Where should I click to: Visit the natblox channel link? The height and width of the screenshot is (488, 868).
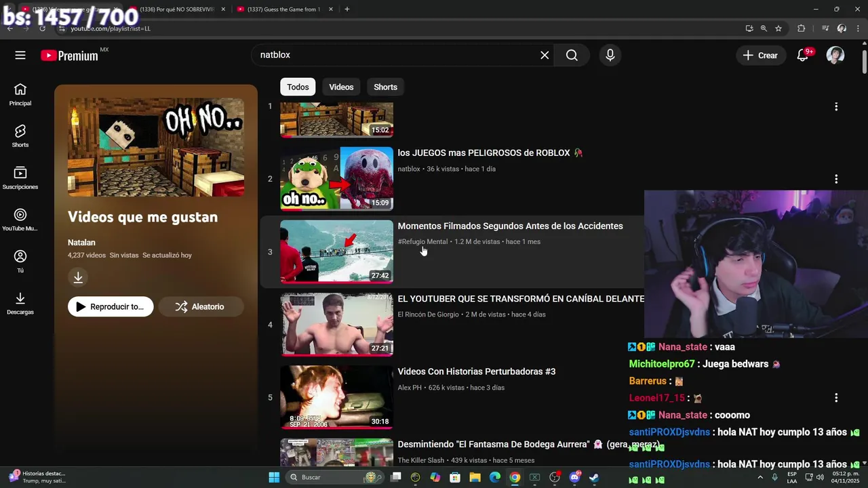409,169
